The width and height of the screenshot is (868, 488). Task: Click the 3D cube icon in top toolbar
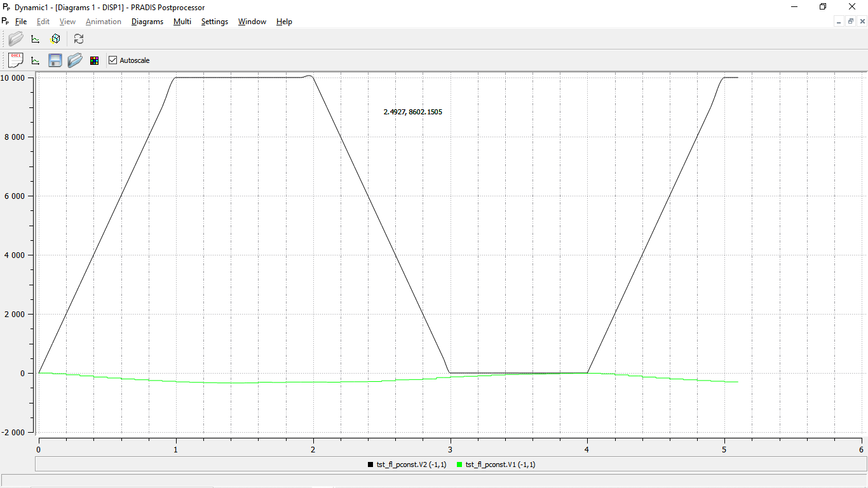point(55,39)
